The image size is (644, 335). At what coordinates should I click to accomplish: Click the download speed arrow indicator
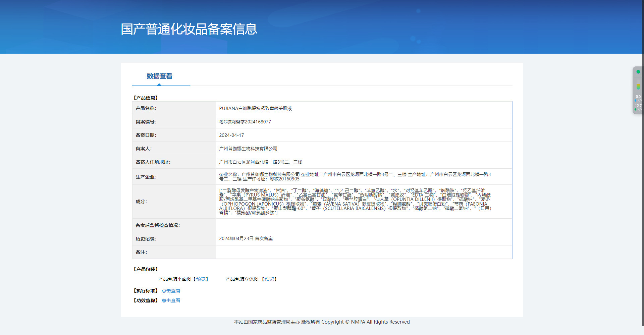coord(636,109)
